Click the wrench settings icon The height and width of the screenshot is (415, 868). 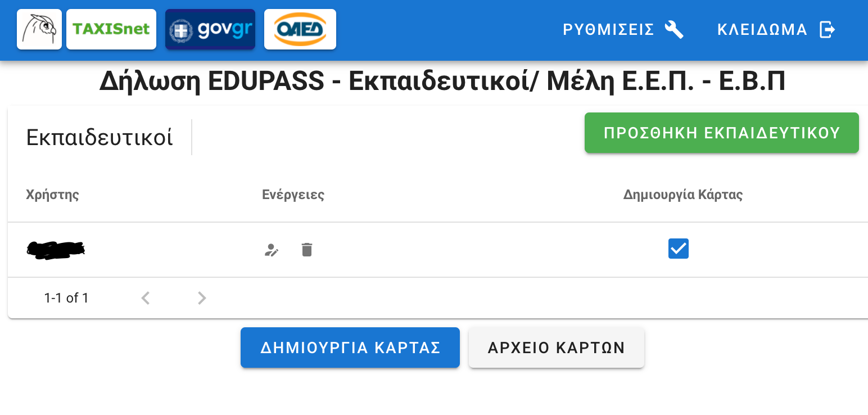point(674,29)
